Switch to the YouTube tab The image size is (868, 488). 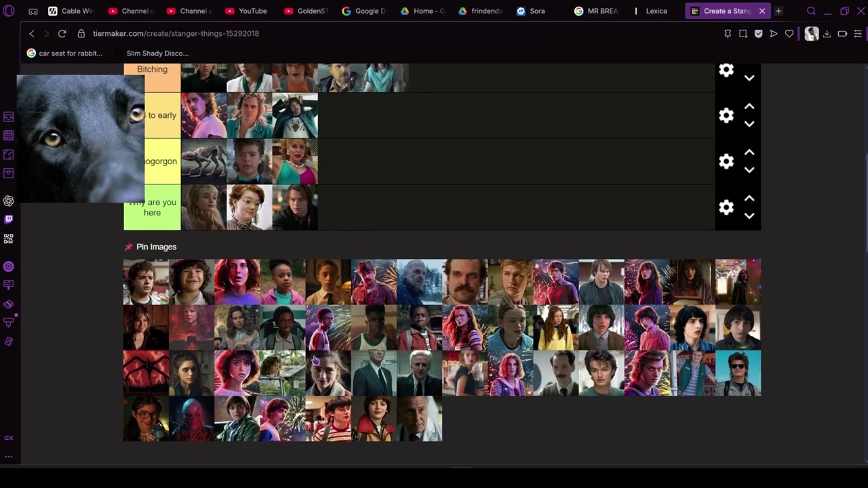pos(246,11)
